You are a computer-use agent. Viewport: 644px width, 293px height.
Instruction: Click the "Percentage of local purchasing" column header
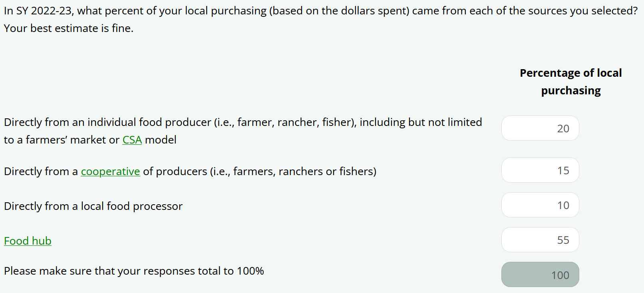[570, 82]
